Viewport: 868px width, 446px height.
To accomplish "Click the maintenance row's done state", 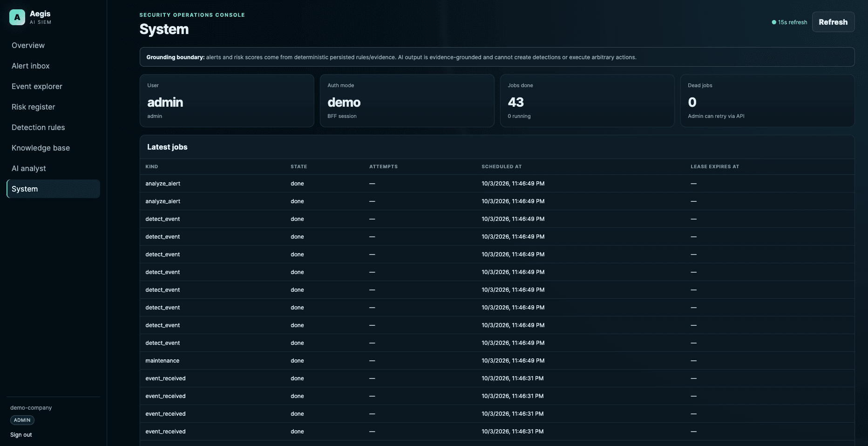I will (297, 361).
